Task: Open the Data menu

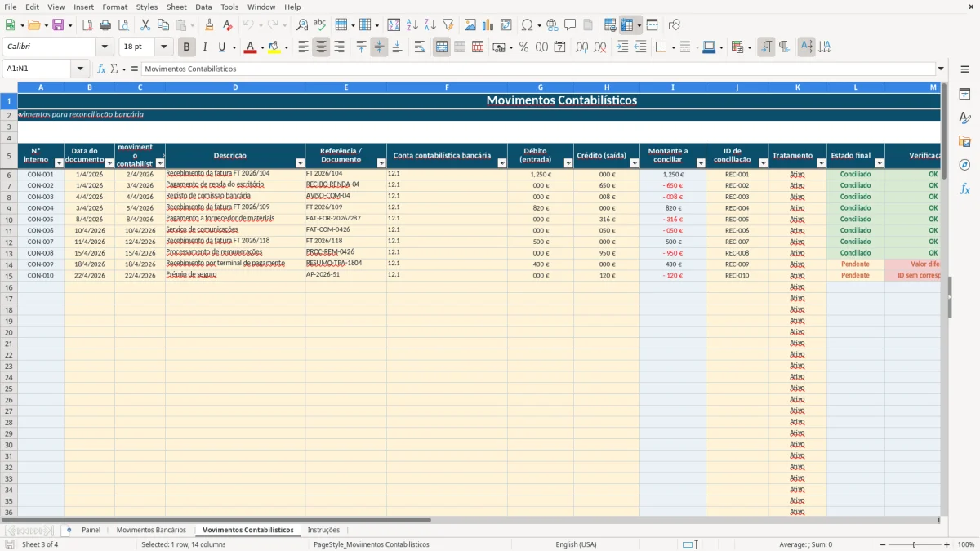Action: coord(203,7)
